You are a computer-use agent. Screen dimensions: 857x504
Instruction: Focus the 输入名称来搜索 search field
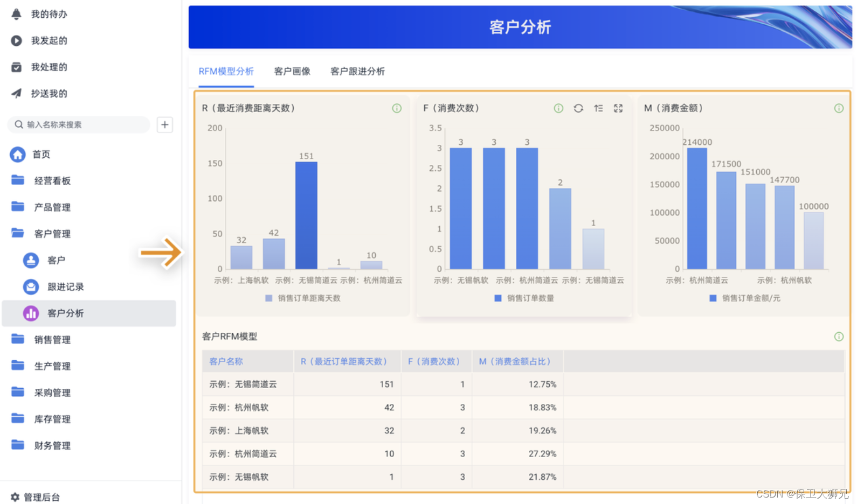[x=79, y=124]
